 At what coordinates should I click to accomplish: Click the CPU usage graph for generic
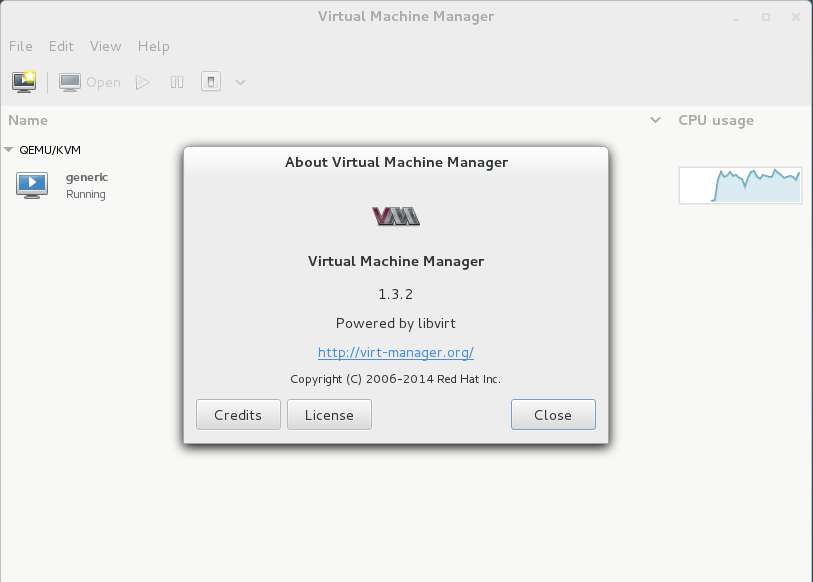click(740, 185)
